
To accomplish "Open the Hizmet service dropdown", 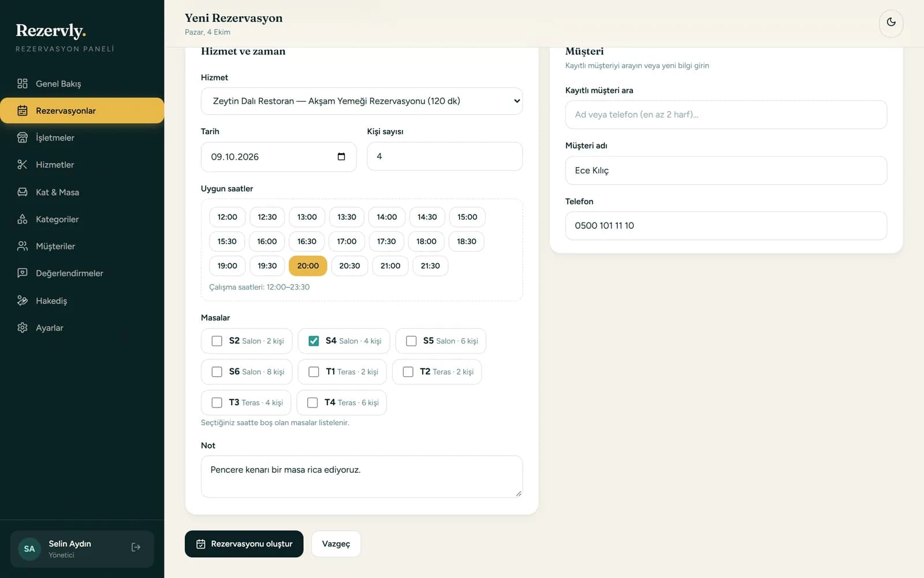I will click(362, 101).
